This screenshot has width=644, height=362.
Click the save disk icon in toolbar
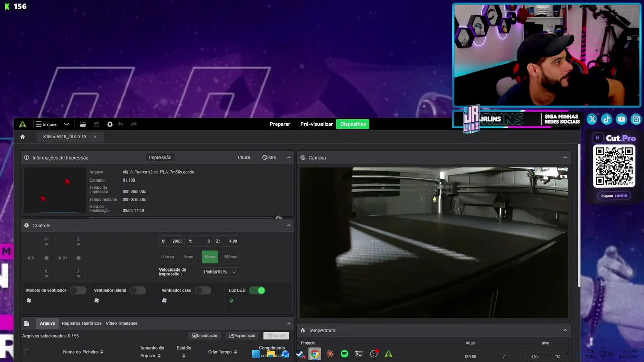click(97, 124)
